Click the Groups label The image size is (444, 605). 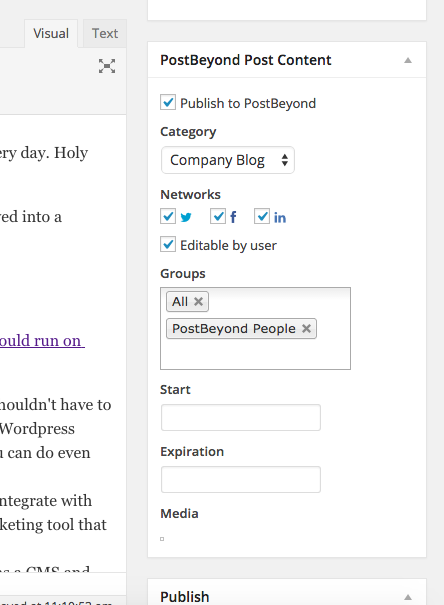coord(182,274)
